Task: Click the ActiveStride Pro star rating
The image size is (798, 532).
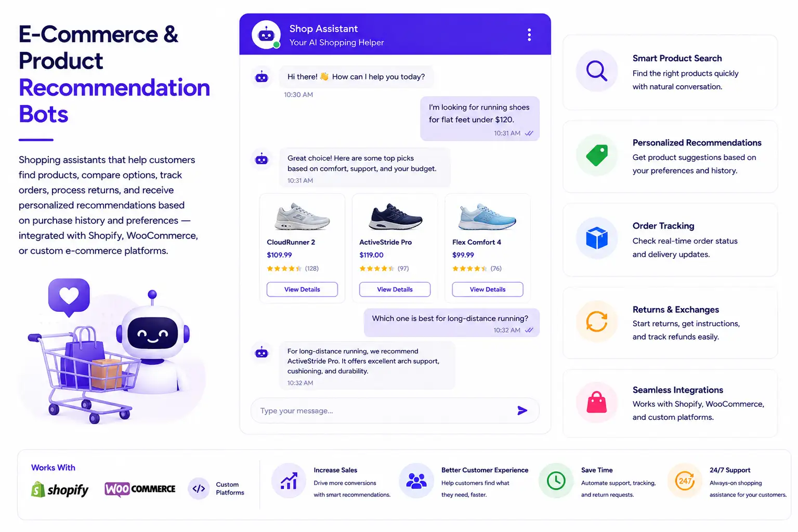Action: (x=377, y=269)
